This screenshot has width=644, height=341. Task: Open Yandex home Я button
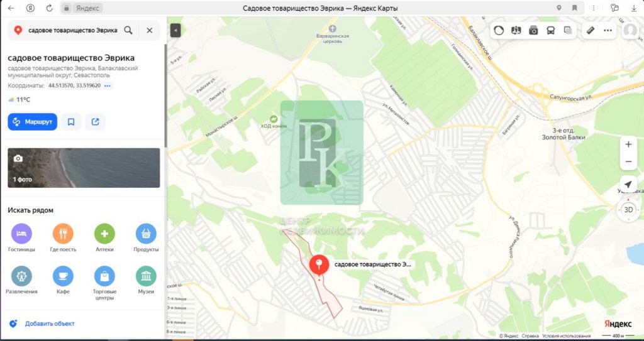[30, 8]
